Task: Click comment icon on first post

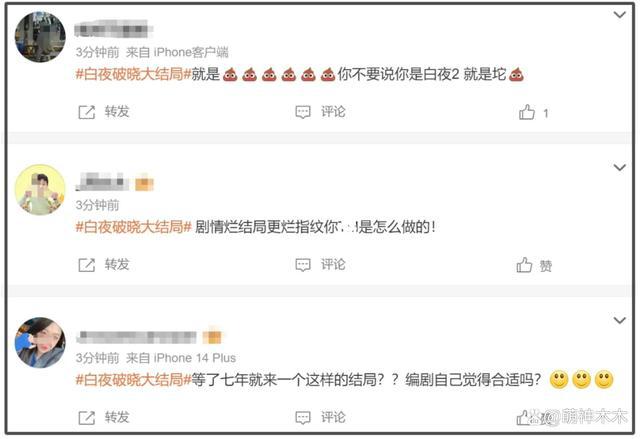Action: tap(303, 112)
